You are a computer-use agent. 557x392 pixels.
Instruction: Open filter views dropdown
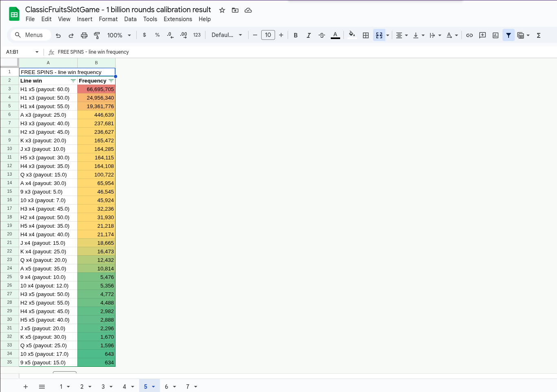pos(524,35)
